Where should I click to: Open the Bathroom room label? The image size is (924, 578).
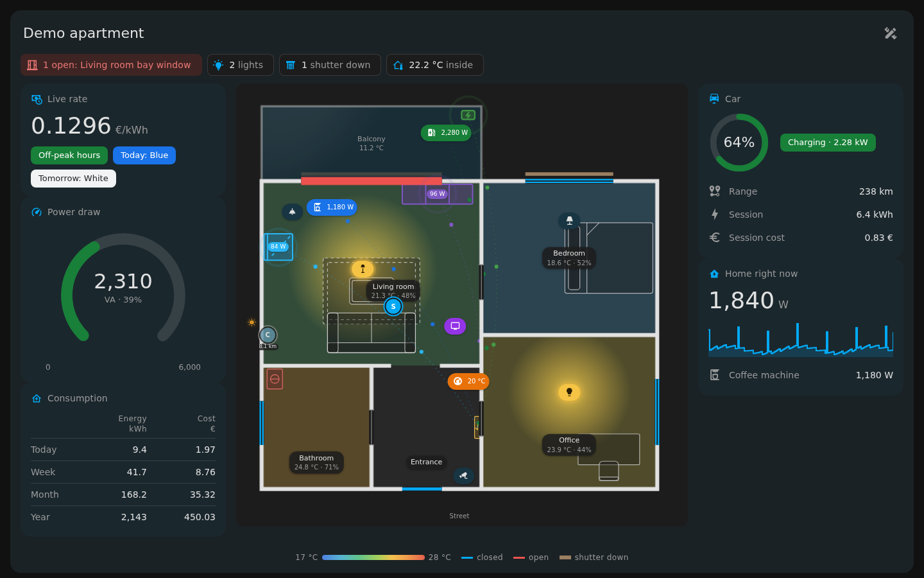click(x=316, y=462)
